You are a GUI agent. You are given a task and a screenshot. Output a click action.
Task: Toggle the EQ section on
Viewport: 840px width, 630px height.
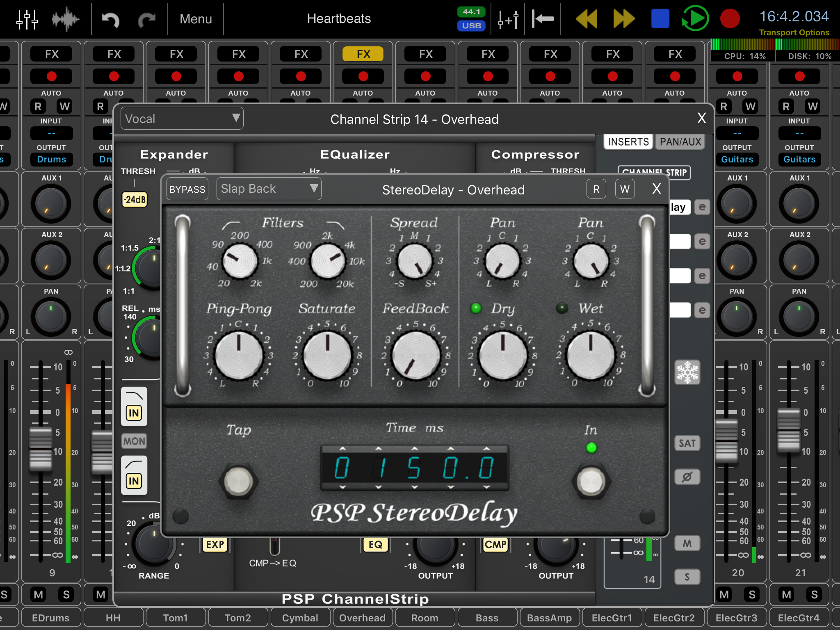(375, 545)
